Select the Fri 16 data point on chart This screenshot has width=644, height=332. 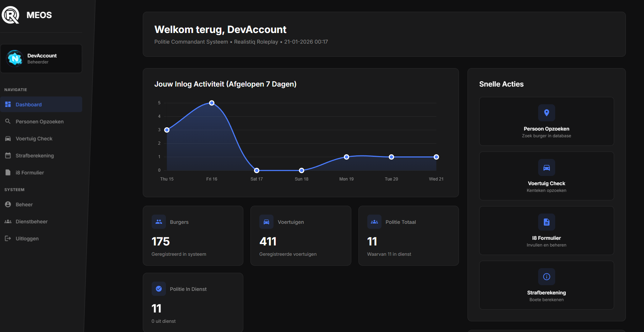[x=212, y=103]
